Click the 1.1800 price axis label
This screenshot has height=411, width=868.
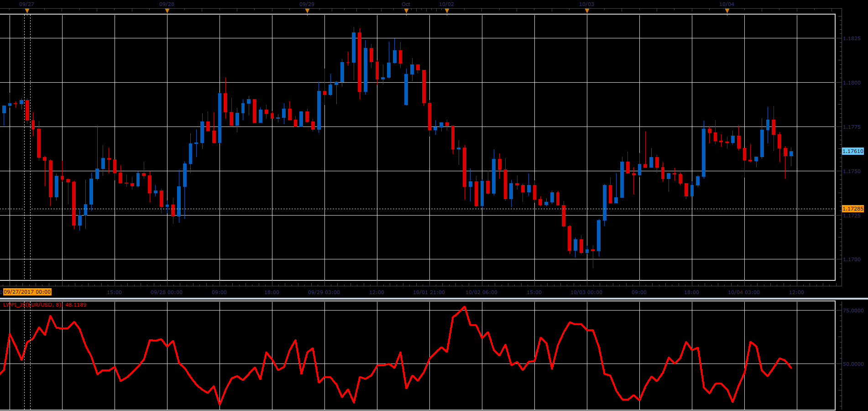852,83
